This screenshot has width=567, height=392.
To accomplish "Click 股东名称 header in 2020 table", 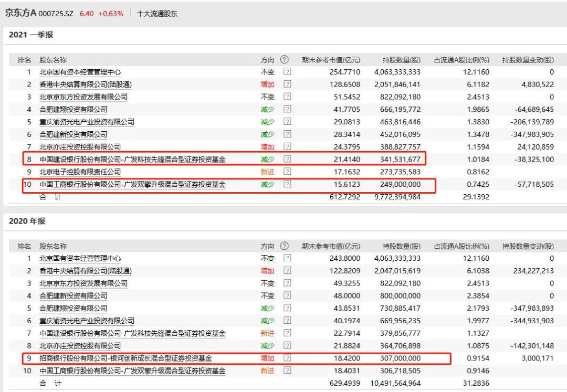I will pos(53,247).
